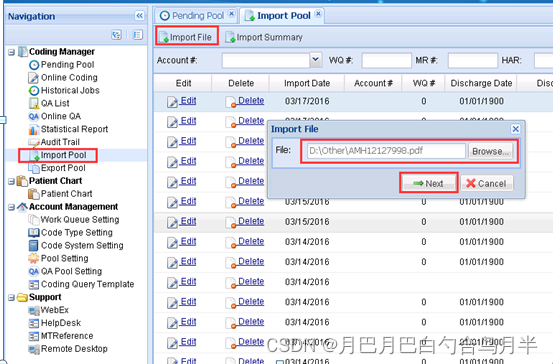Collapse the Account Management tree node

pyautogui.click(x=11, y=207)
